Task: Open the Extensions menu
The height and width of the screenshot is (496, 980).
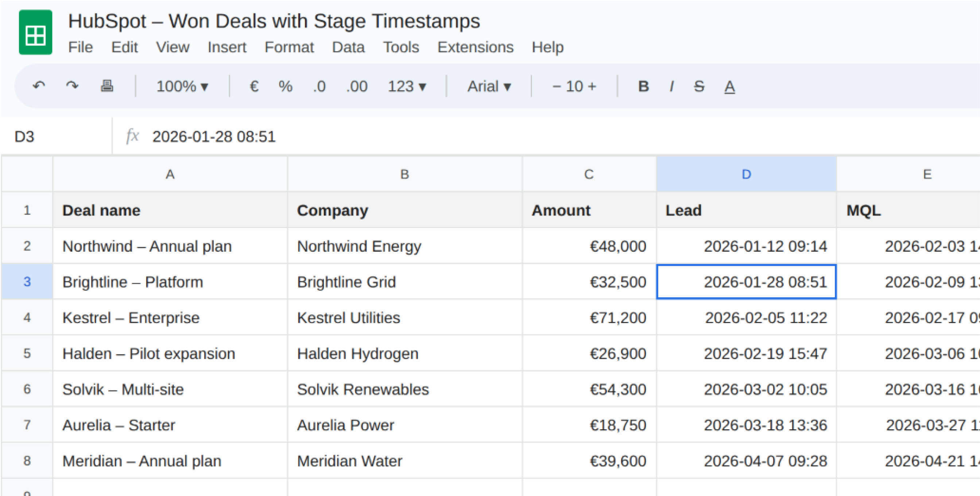Action: (x=475, y=47)
